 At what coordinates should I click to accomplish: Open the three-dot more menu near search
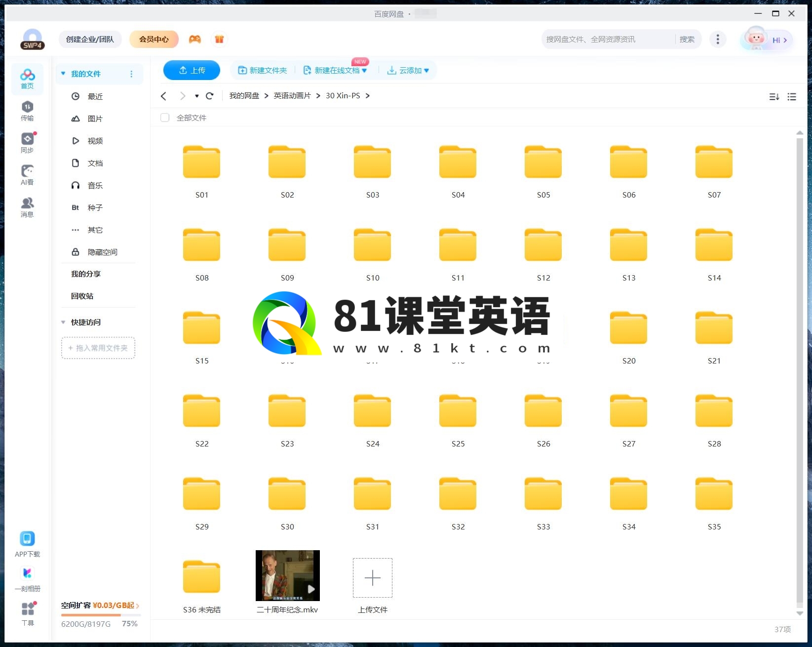pyautogui.click(x=718, y=39)
